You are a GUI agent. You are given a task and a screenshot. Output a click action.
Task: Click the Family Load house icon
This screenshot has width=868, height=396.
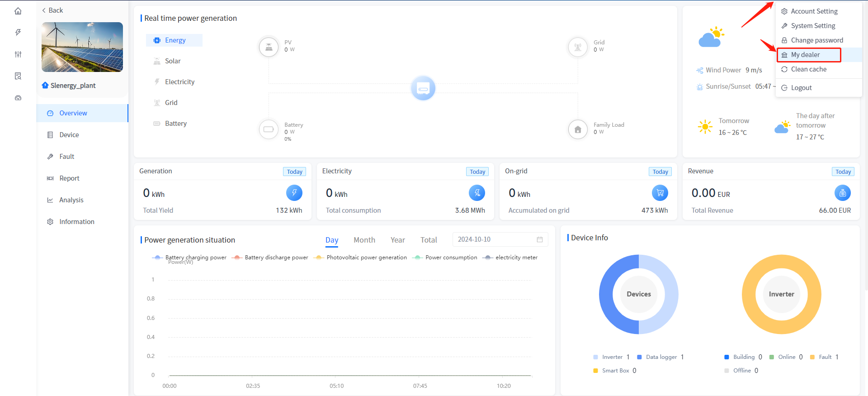tap(578, 129)
